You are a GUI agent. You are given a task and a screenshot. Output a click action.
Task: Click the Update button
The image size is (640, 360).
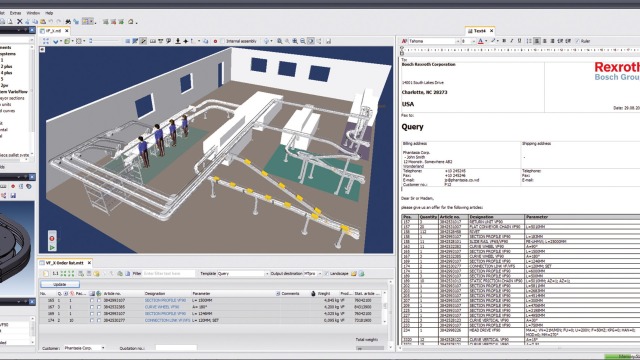click(60, 284)
